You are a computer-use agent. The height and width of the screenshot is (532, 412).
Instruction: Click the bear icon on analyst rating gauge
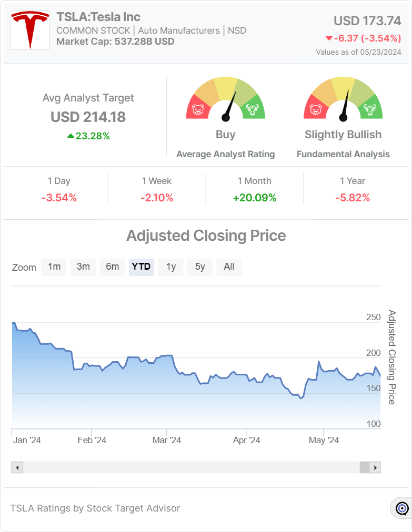coord(198,110)
